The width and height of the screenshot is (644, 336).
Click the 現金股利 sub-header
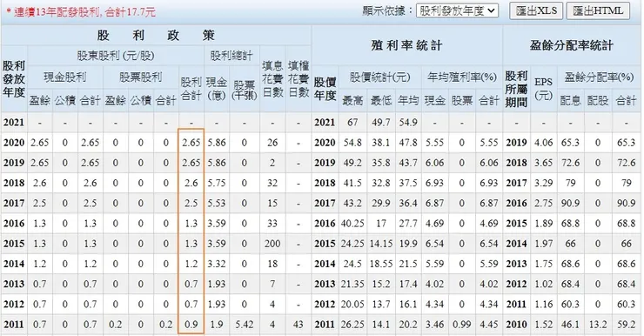65,77
